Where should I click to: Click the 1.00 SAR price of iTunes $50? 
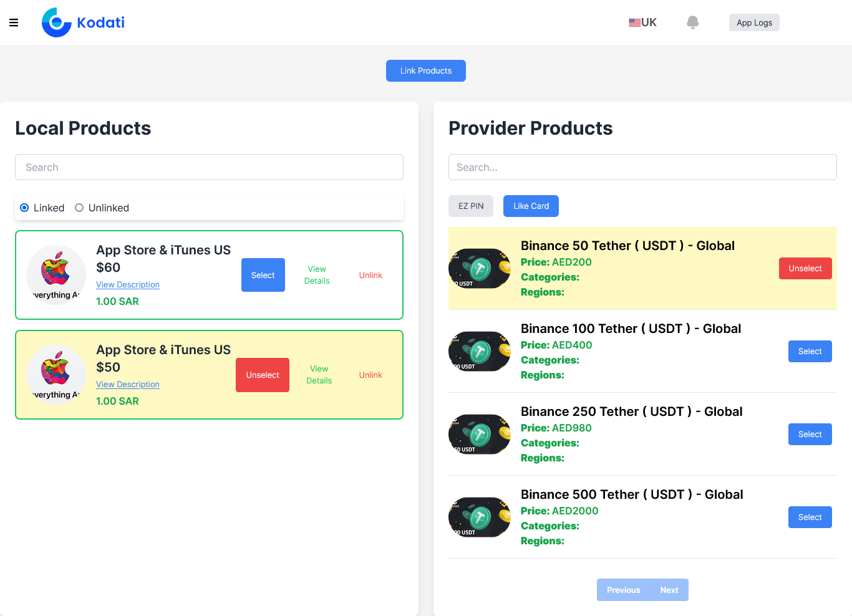click(117, 401)
